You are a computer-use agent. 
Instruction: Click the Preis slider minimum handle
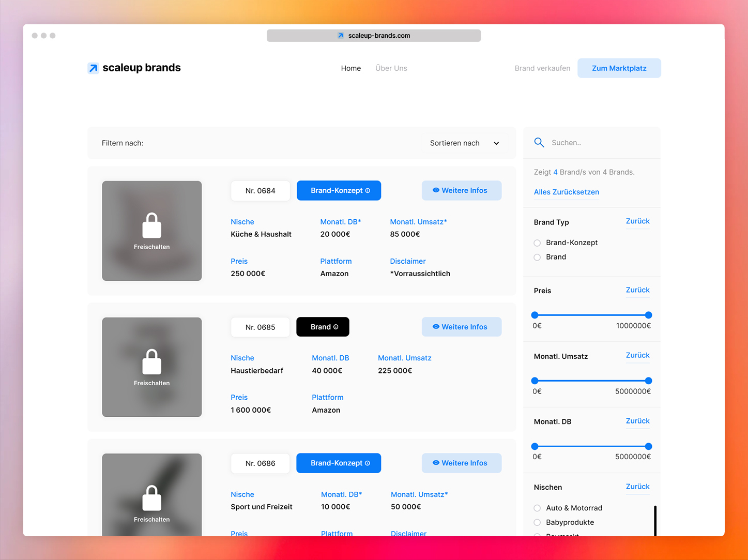tap(535, 315)
